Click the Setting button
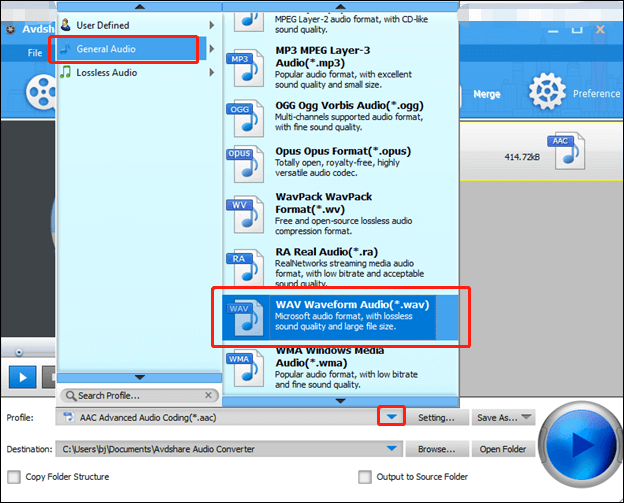624x503 pixels. coord(437,417)
